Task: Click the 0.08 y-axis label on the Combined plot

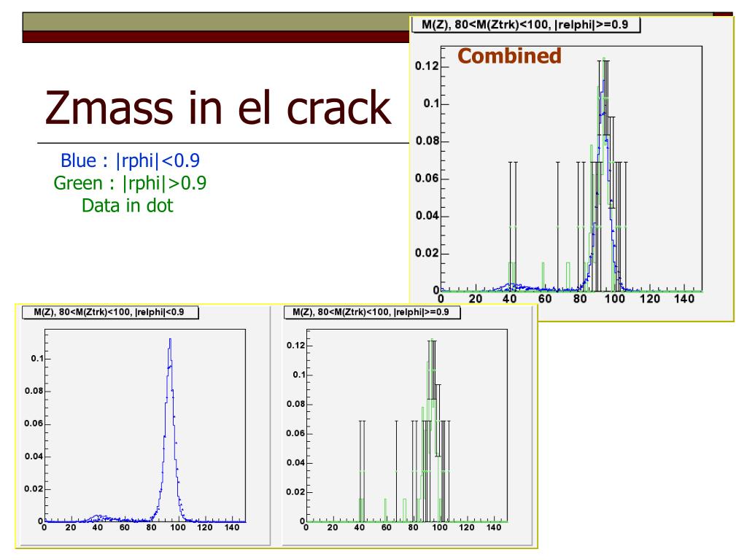Action: (426, 141)
